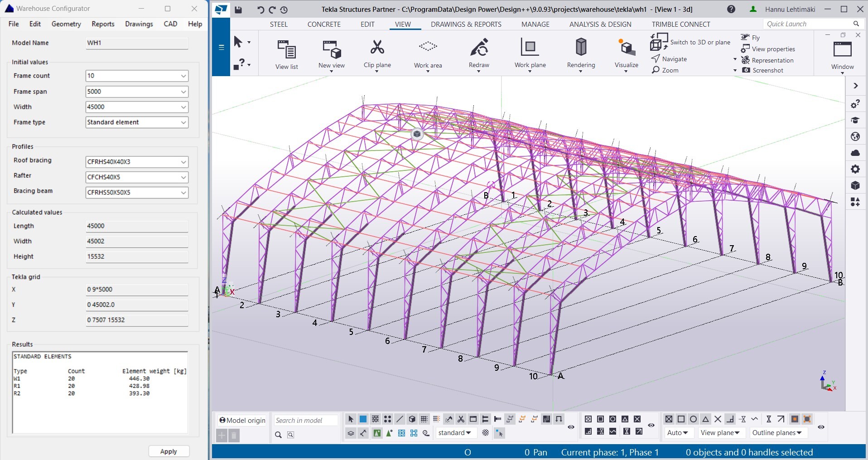Click the Screenshot command
Image resolution: width=868 pixels, height=460 pixels.
763,70
